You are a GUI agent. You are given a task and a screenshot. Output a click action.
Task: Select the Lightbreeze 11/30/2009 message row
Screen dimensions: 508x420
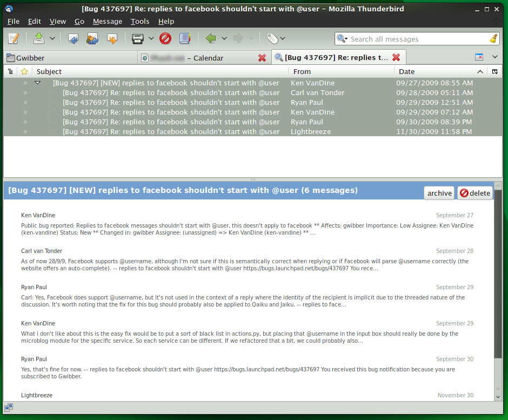[x=253, y=131]
